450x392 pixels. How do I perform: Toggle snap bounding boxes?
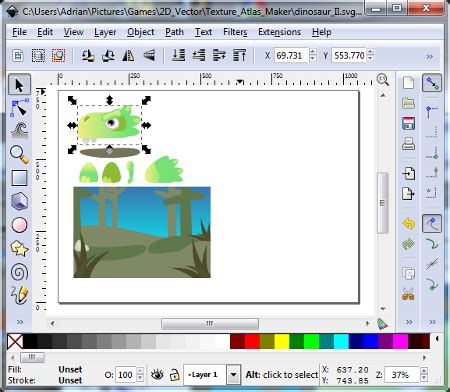(432, 112)
